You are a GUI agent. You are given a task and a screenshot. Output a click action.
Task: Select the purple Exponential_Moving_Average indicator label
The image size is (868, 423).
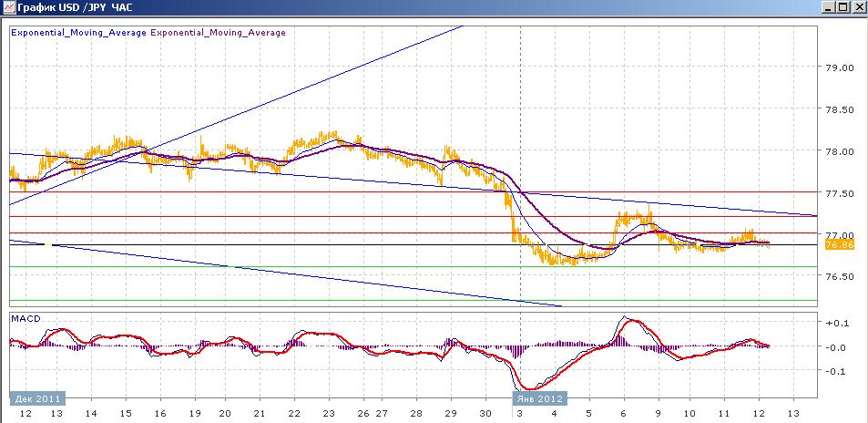point(218,33)
